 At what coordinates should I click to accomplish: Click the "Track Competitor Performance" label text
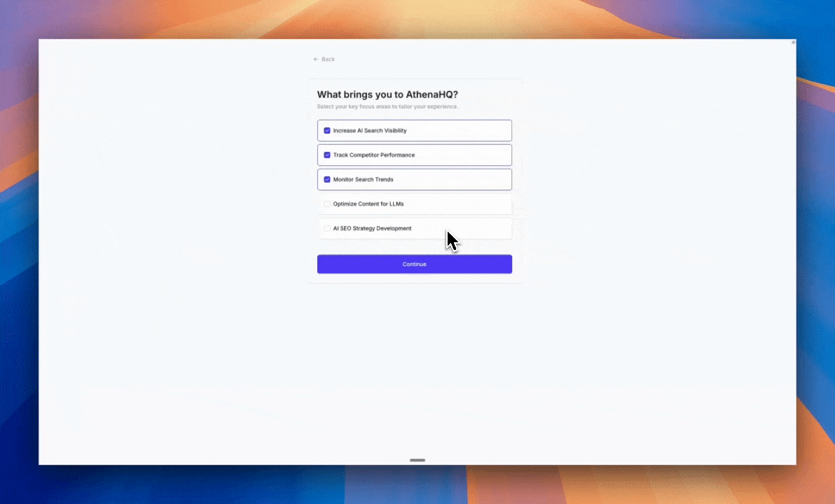tap(374, 155)
